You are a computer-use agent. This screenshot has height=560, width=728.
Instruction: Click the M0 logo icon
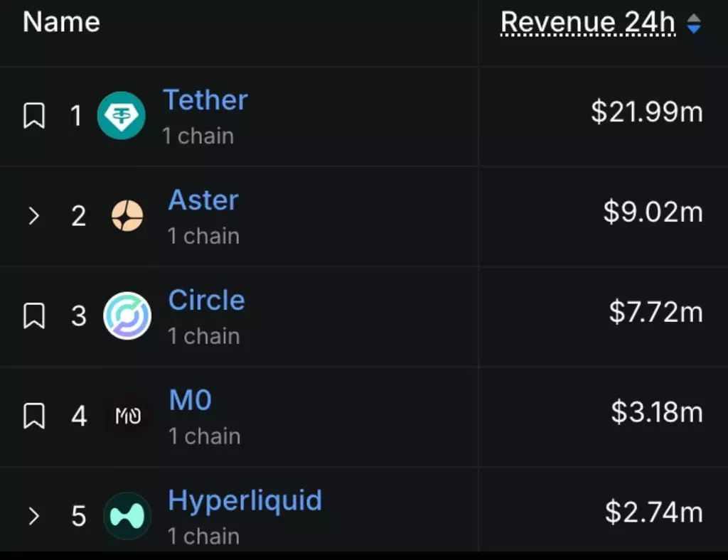(x=128, y=416)
